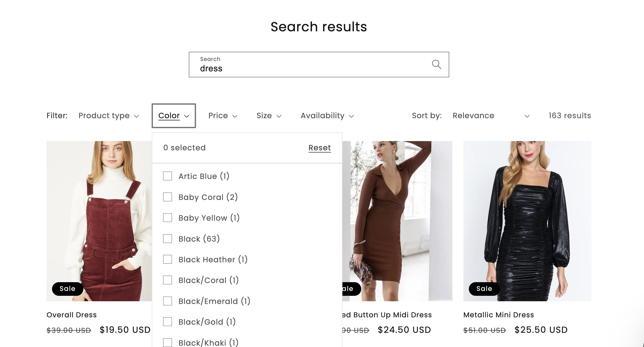Collapse the Color filter dropdown
The height and width of the screenshot is (347, 644).
click(x=174, y=116)
